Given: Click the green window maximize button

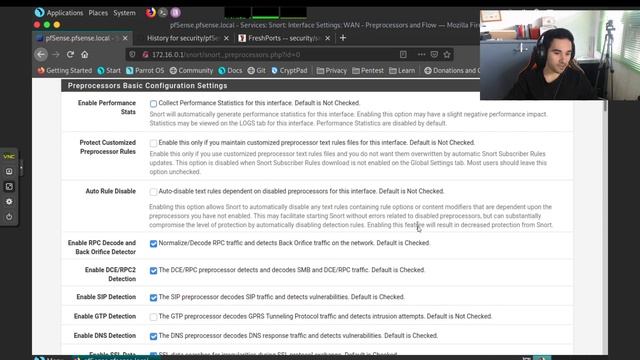Looking at the screenshot, I should pyautogui.click(x=47, y=24).
